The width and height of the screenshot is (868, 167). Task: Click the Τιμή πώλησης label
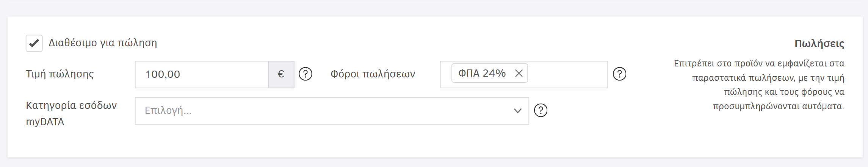[x=60, y=74]
